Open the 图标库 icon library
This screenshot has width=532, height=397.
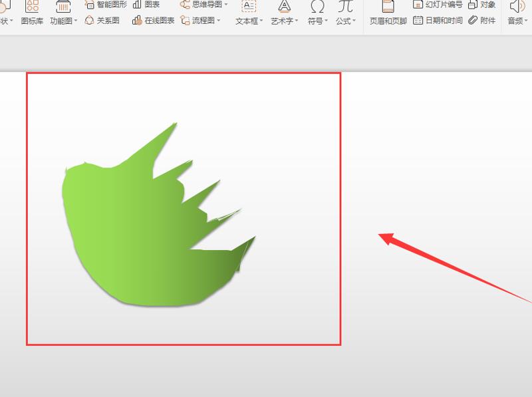(x=32, y=13)
